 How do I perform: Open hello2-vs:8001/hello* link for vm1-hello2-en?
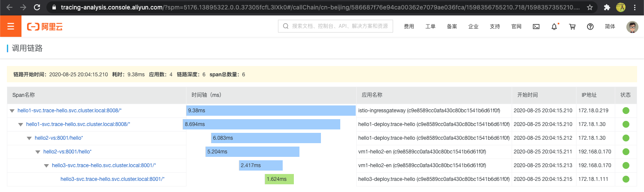[67, 152]
